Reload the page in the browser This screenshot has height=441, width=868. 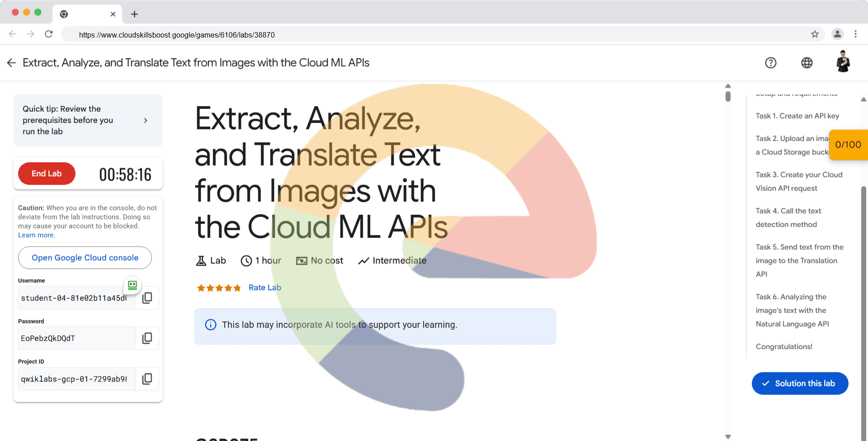click(49, 34)
